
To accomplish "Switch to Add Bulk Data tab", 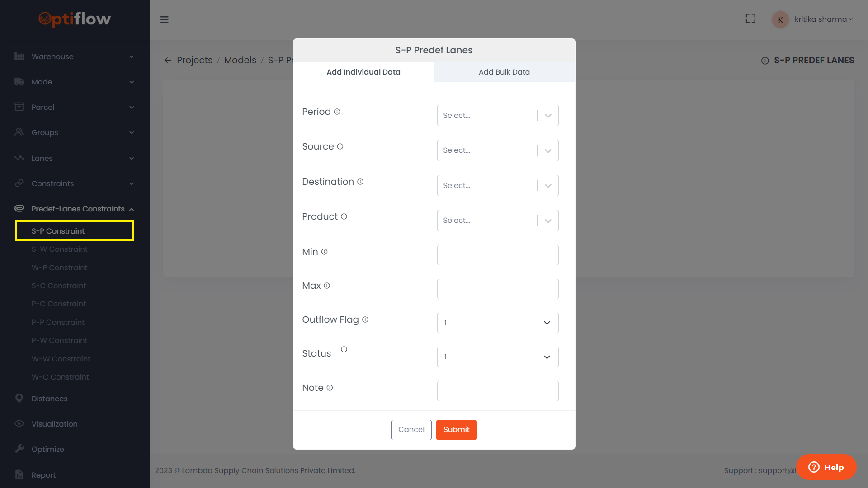I will [504, 72].
